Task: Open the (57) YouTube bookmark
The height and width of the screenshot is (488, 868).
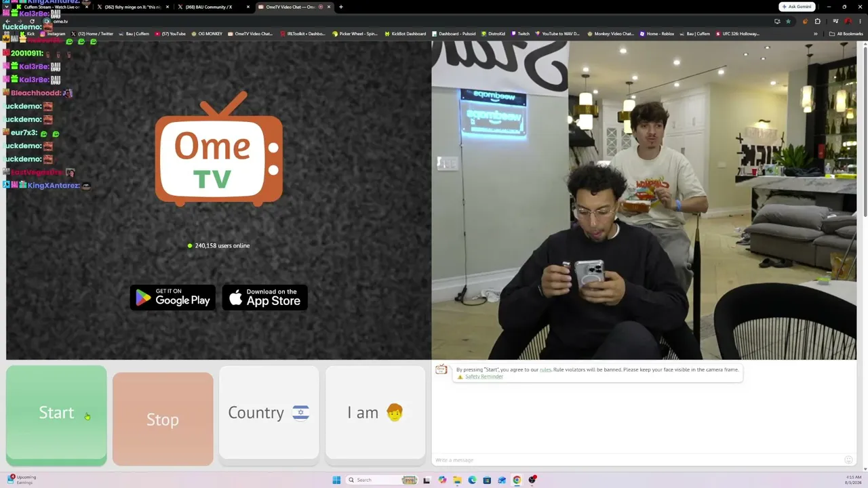Action: coord(171,34)
